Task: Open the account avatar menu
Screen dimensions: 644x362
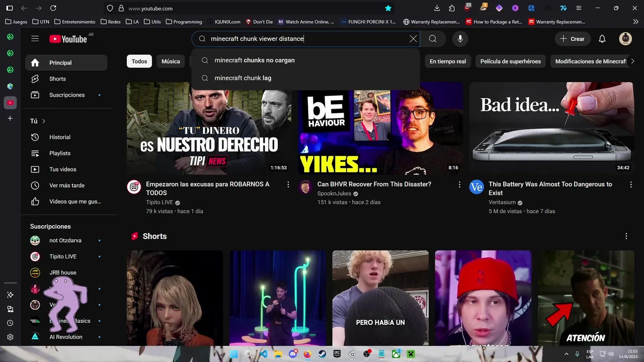Action: coord(625,39)
